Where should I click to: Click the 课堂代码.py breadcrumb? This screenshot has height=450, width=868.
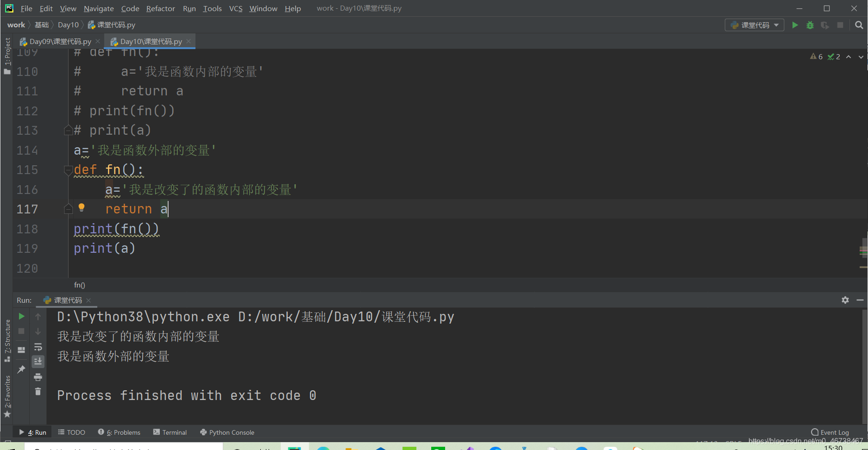pyautogui.click(x=112, y=25)
